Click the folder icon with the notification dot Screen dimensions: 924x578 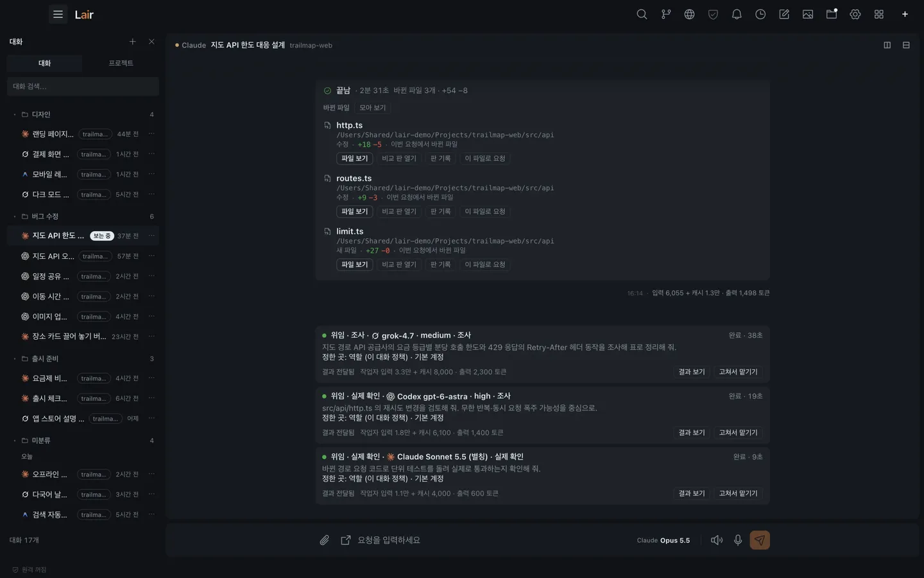click(832, 14)
